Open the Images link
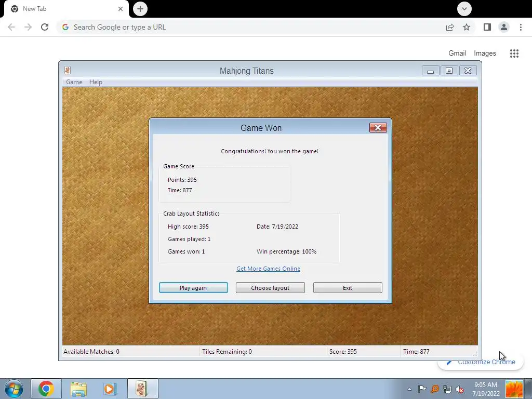This screenshot has width=532, height=399. (x=485, y=54)
